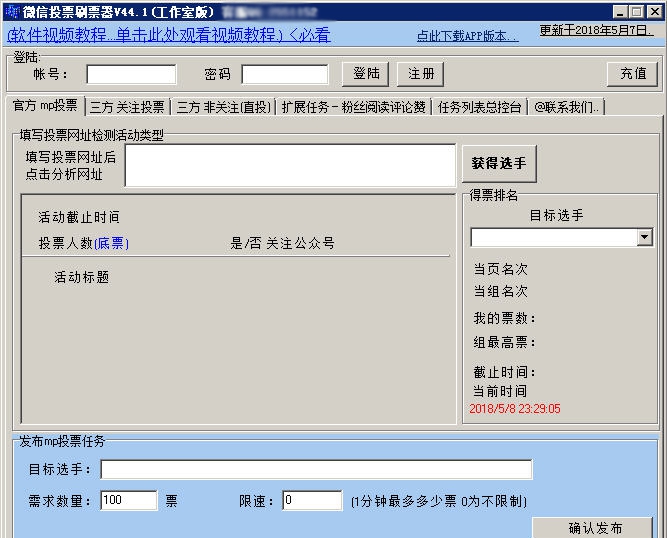The image size is (667, 538).
Task: Click the app icon in the title bar
Action: click(x=13, y=11)
